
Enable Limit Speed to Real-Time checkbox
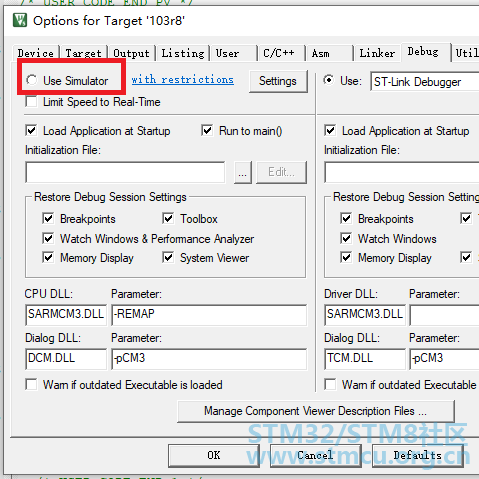tap(31, 101)
